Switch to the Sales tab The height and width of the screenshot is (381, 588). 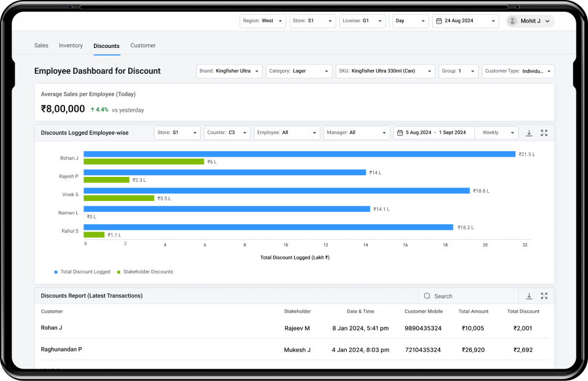tap(41, 45)
